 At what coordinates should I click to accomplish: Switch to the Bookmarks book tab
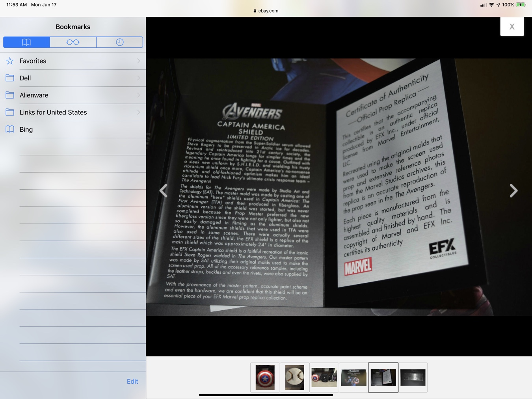(x=26, y=42)
